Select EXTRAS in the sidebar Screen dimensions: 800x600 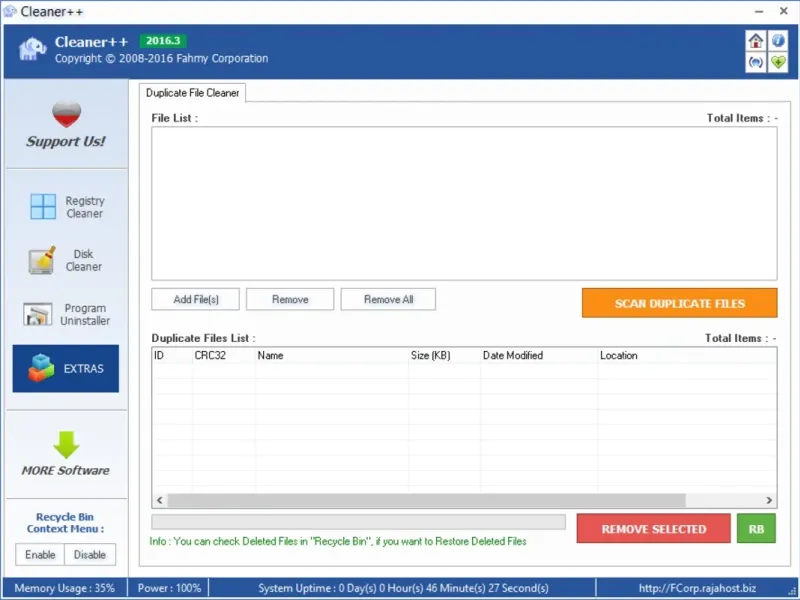coord(66,368)
